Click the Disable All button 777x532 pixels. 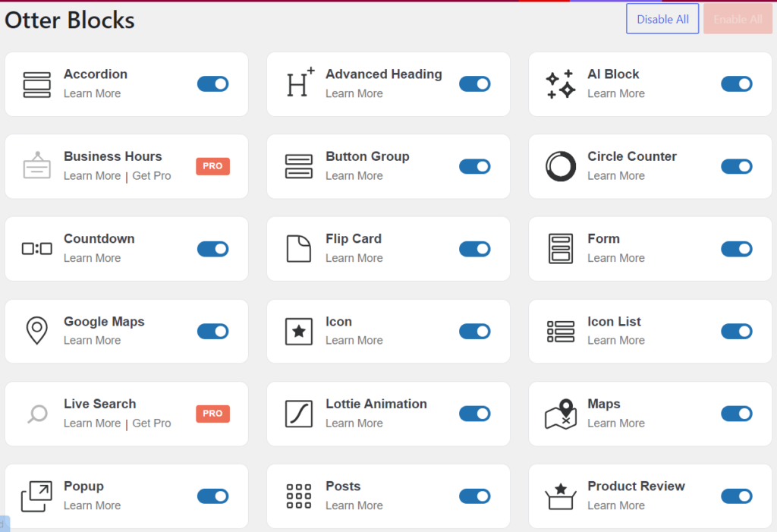click(x=662, y=19)
